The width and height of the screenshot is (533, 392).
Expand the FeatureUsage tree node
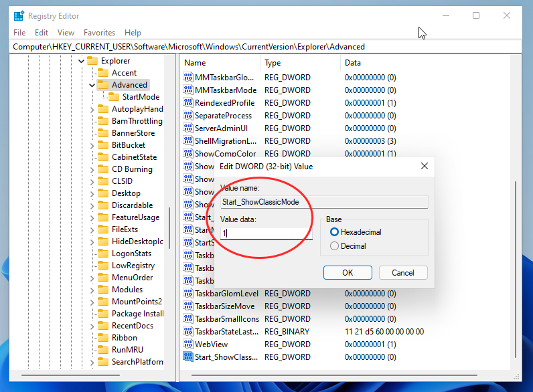tap(92, 217)
